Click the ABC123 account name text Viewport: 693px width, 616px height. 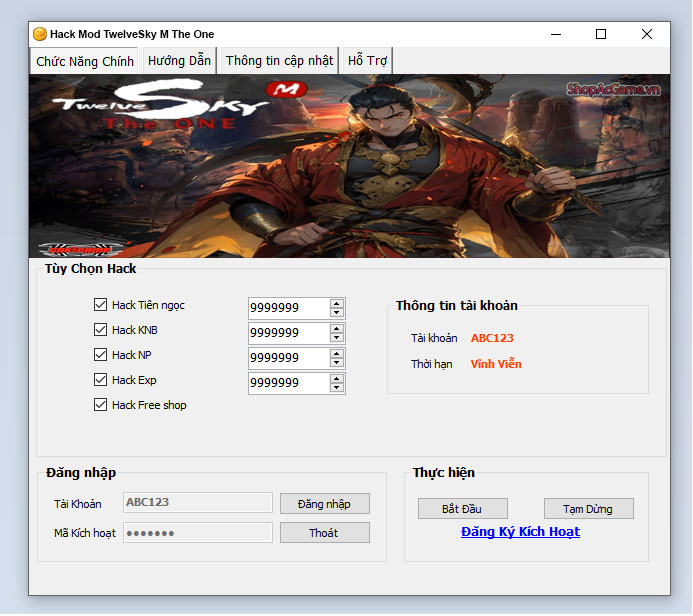pyautogui.click(x=492, y=338)
